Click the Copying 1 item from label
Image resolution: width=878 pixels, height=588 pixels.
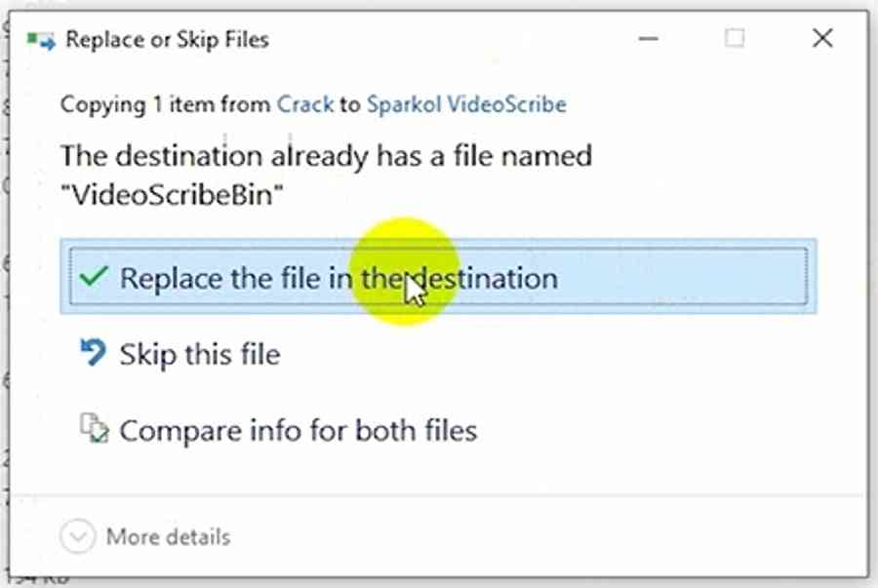coord(165,104)
